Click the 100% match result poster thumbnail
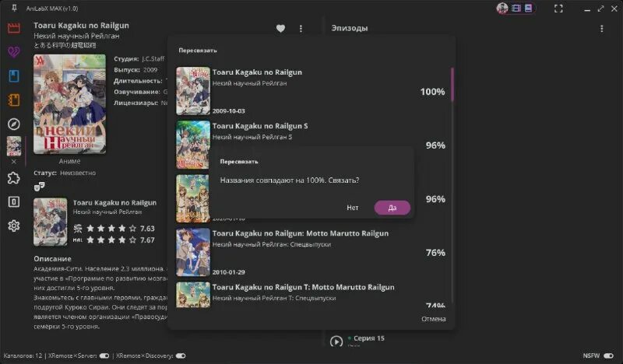The width and height of the screenshot is (623, 364). tap(193, 91)
